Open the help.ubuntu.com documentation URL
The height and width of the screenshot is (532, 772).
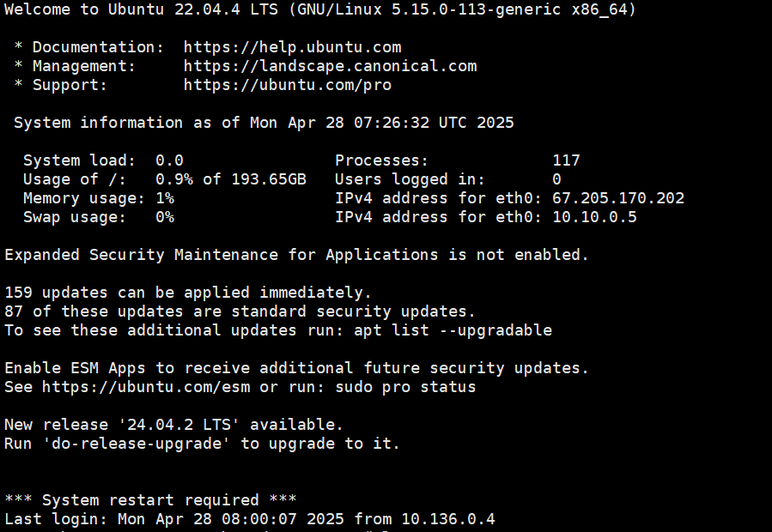coord(292,47)
